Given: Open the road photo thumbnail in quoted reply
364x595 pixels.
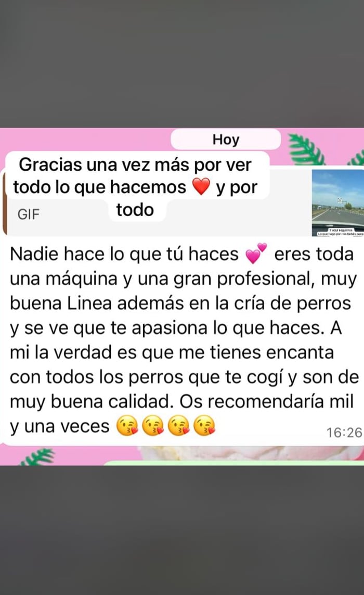Looking at the screenshot, I should pos(338,202).
